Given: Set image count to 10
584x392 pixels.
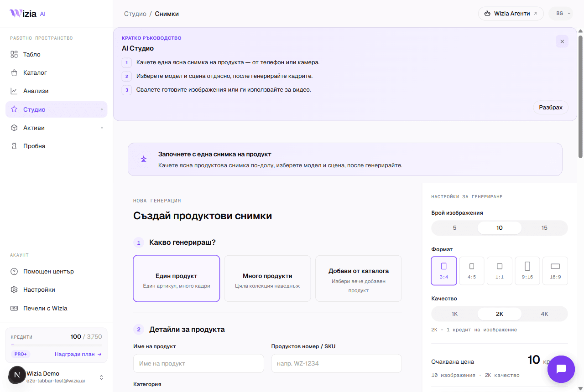Looking at the screenshot, I should point(500,228).
